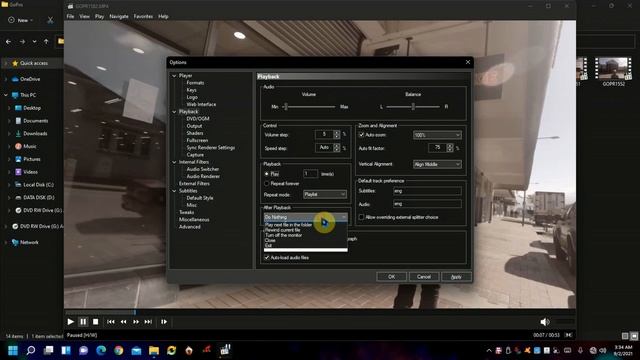The width and height of the screenshot is (640, 360).
Task: Open the Mail app on the taskbar
Action: (136, 350)
